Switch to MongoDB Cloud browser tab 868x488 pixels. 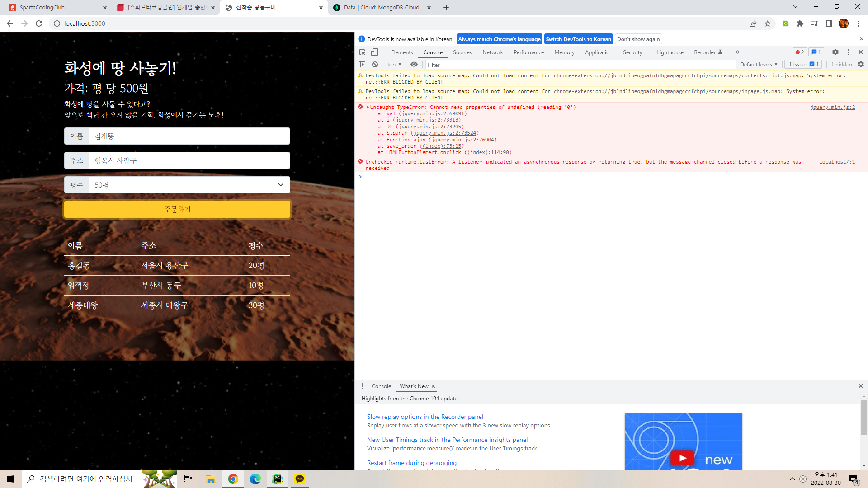click(x=382, y=8)
